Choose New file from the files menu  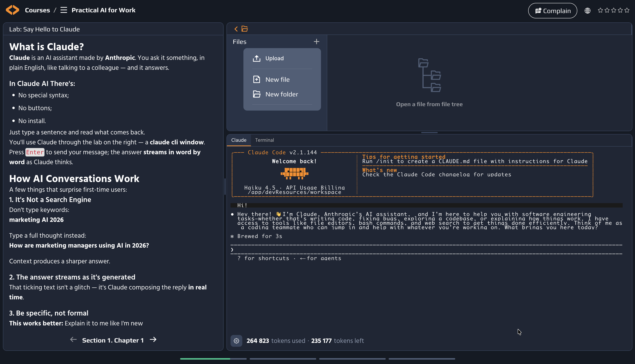coord(282,80)
